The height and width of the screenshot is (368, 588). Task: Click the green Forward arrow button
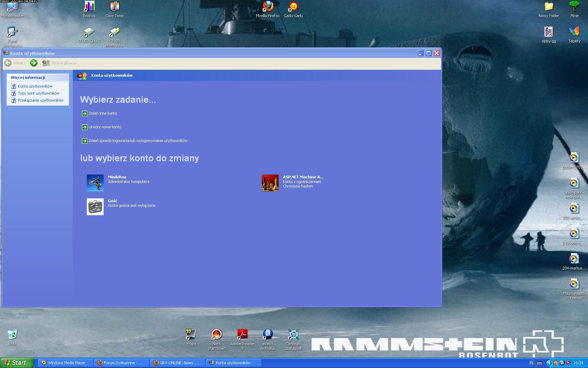coord(34,63)
